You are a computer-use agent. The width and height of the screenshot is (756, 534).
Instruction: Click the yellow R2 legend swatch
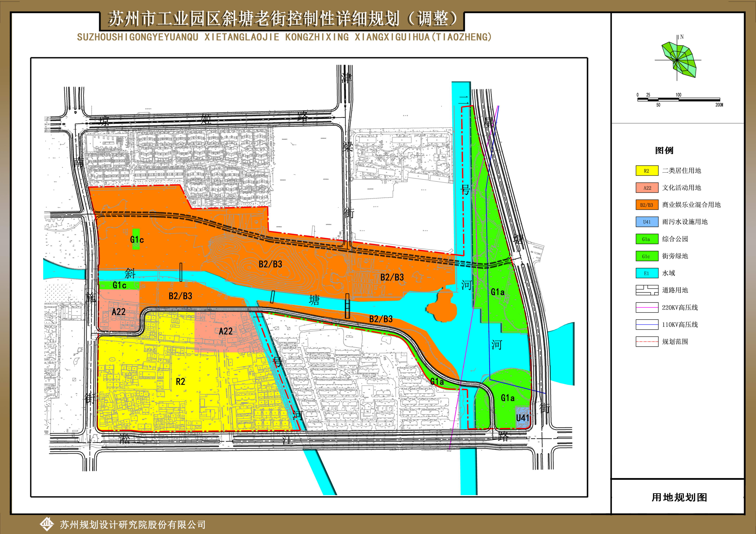pos(647,171)
